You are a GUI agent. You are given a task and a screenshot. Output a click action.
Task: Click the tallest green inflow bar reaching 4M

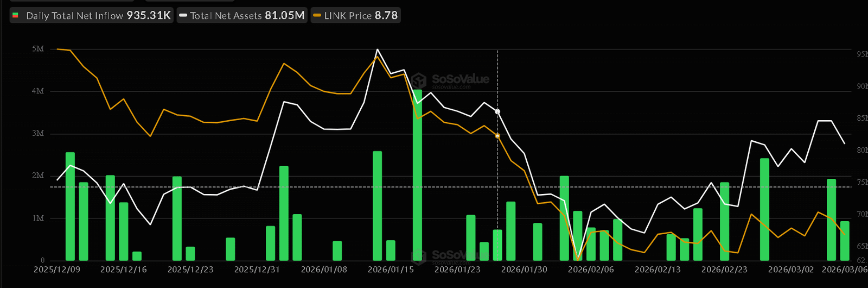point(417,174)
